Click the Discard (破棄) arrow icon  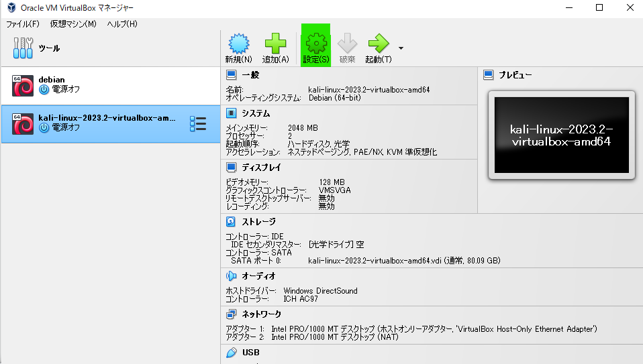[347, 44]
